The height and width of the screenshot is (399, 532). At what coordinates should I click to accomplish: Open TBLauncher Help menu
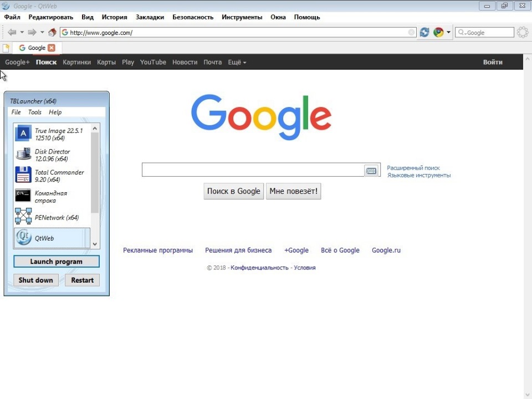click(x=55, y=112)
